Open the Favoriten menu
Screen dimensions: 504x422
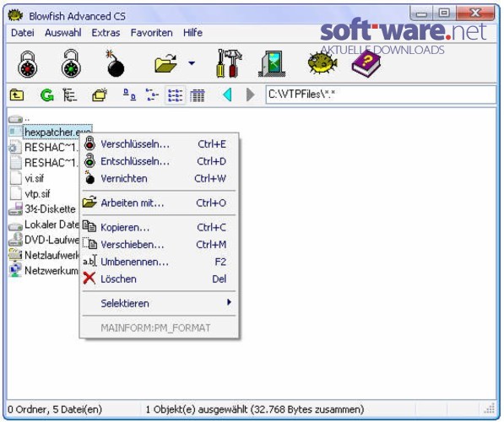coord(151,33)
